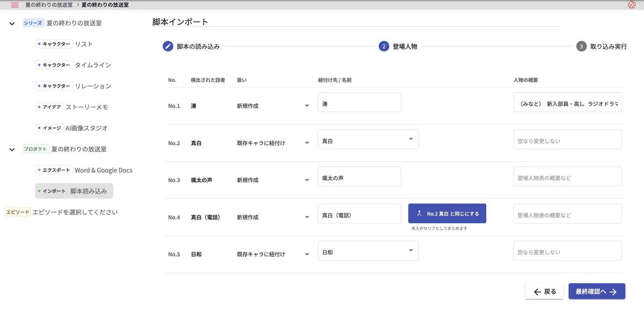Select インポート 脚本読み込み in sidebar
This screenshot has height=313, width=644.
(x=74, y=191)
